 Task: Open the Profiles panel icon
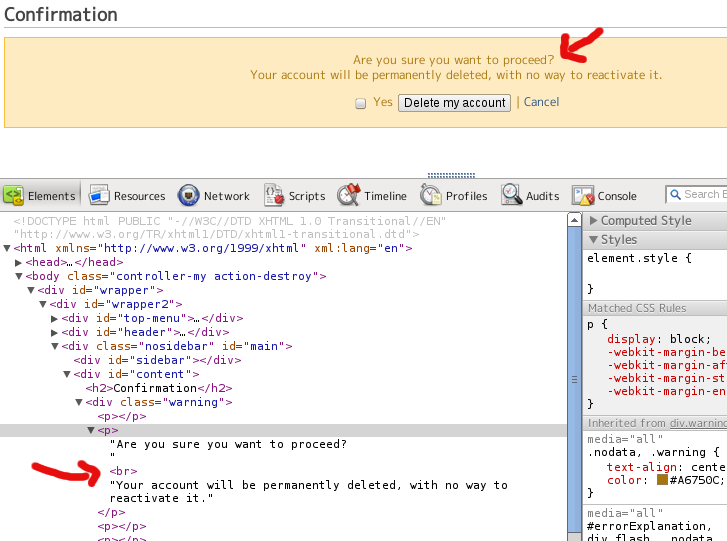click(x=432, y=195)
